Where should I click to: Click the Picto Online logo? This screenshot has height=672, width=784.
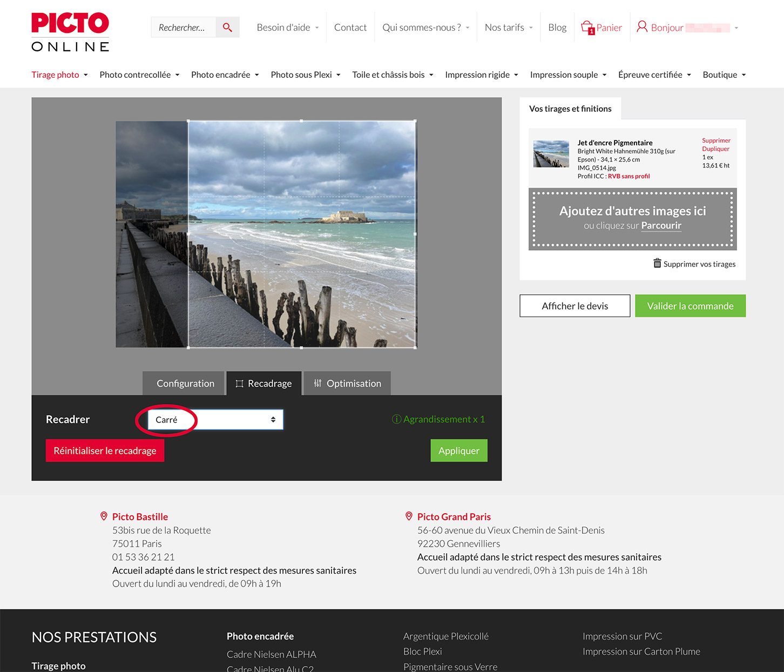coord(70,32)
